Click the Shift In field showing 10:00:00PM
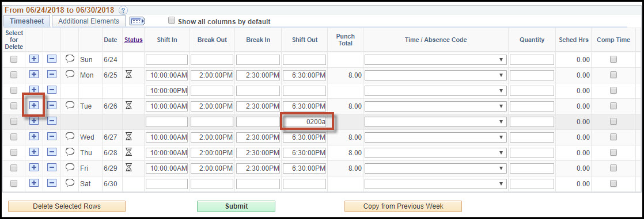644x219 pixels. [x=166, y=91]
